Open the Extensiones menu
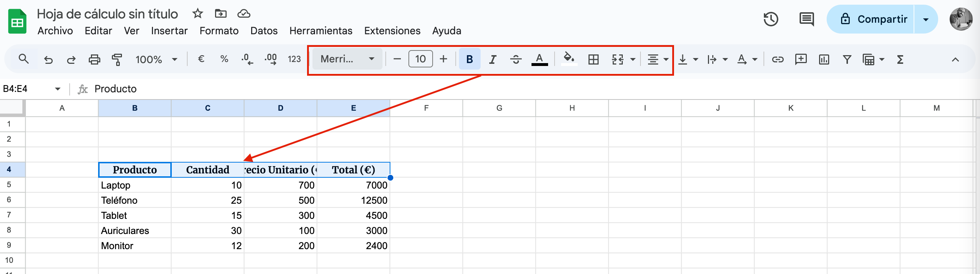This screenshot has height=274, width=980. (392, 31)
